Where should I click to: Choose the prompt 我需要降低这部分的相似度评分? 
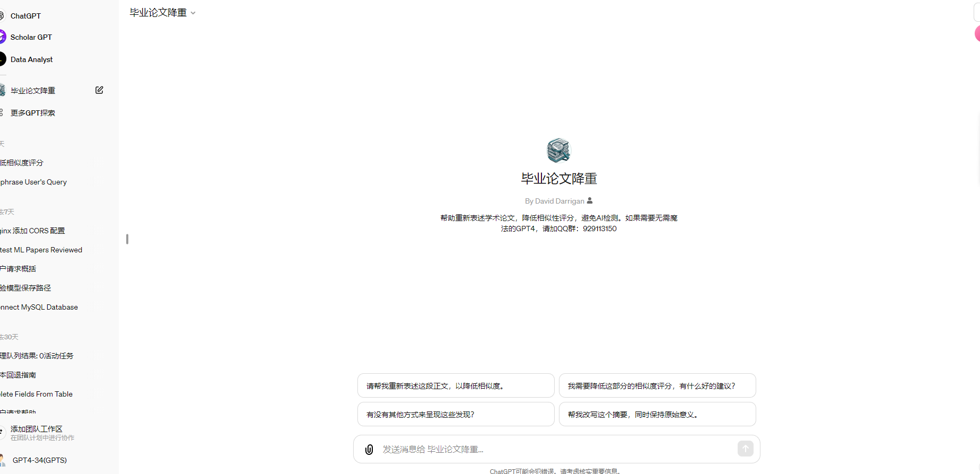pyautogui.click(x=658, y=385)
